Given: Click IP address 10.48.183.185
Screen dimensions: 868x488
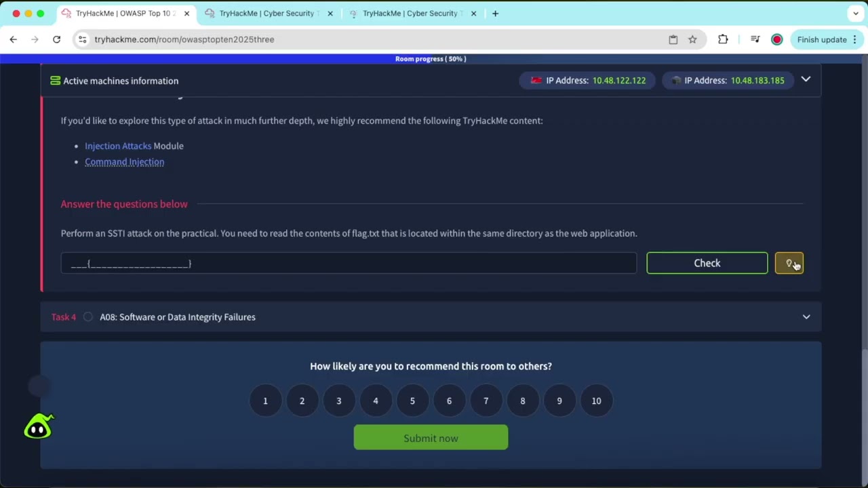Looking at the screenshot, I should pos(757,80).
